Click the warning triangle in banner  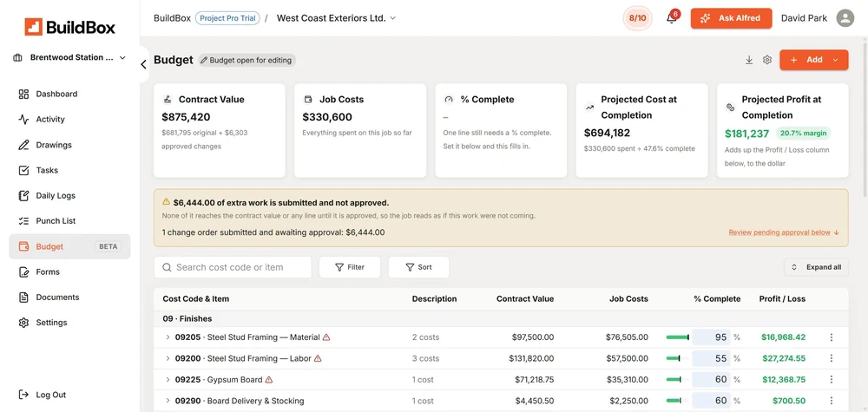pyautogui.click(x=166, y=202)
